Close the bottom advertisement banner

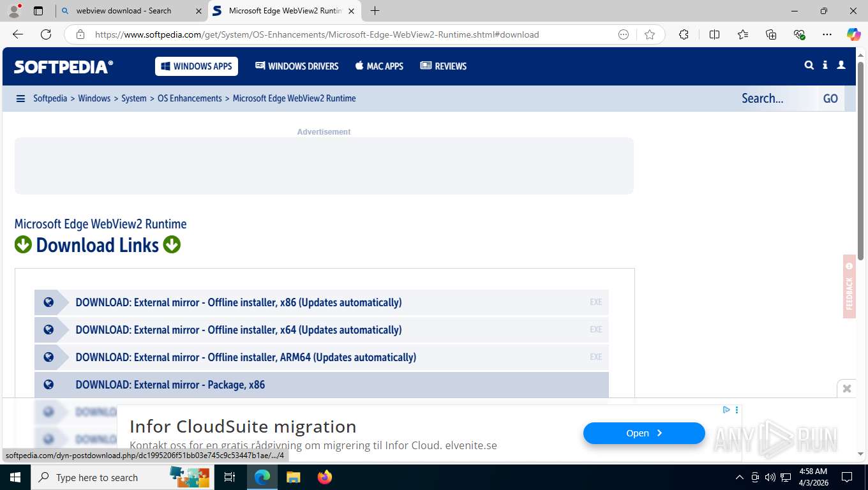click(x=847, y=389)
